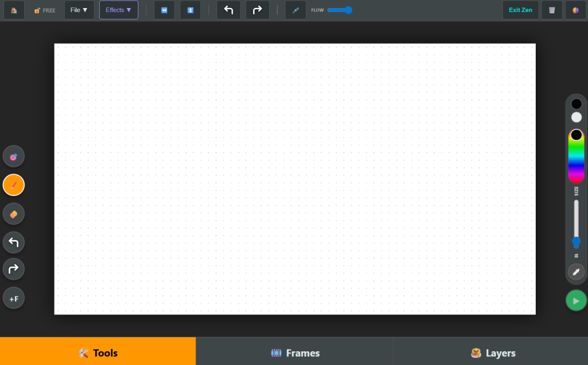
Task: Pick the eyedropper tool in top toolbar
Action: 295,10
